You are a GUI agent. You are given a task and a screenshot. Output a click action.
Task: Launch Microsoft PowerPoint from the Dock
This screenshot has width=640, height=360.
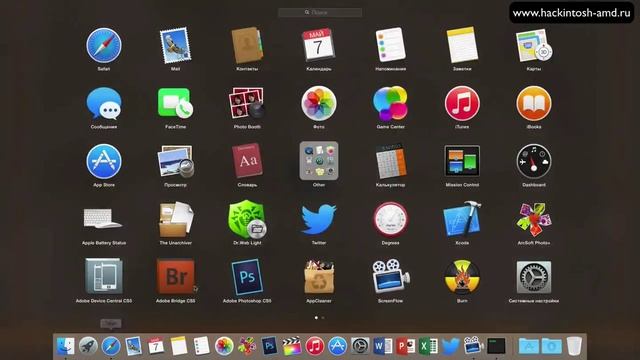click(x=406, y=347)
